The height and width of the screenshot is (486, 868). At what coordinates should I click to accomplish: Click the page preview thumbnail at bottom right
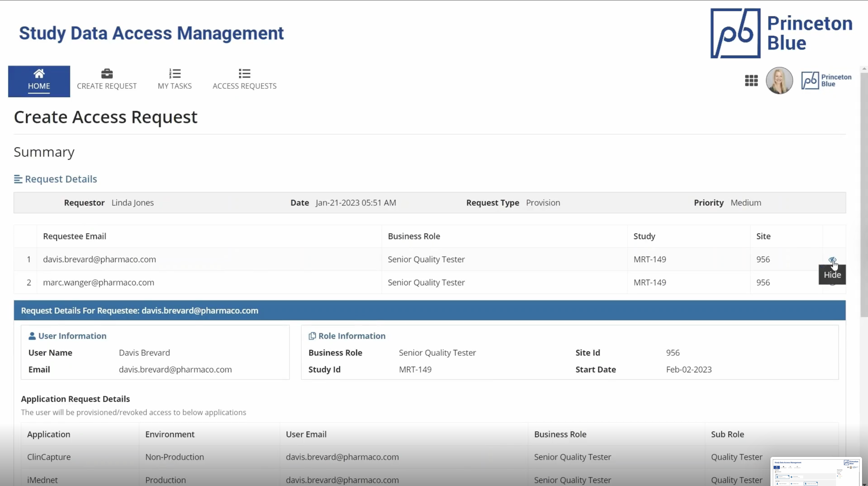pos(816,471)
